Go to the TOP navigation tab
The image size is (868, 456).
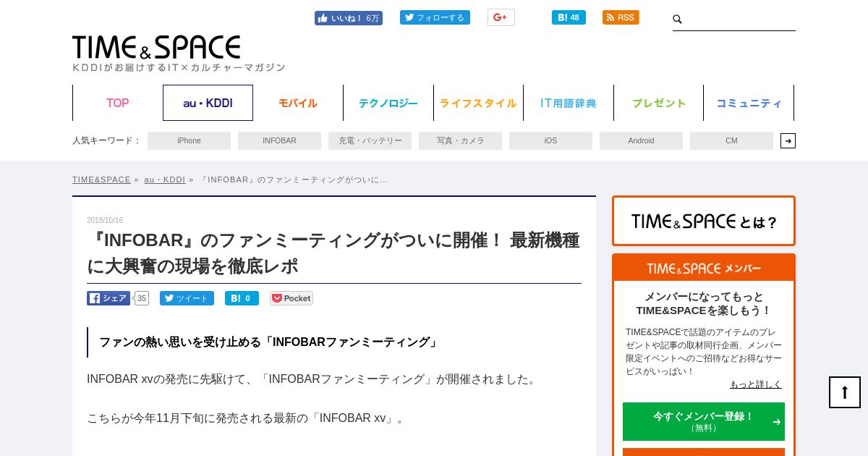click(x=118, y=103)
